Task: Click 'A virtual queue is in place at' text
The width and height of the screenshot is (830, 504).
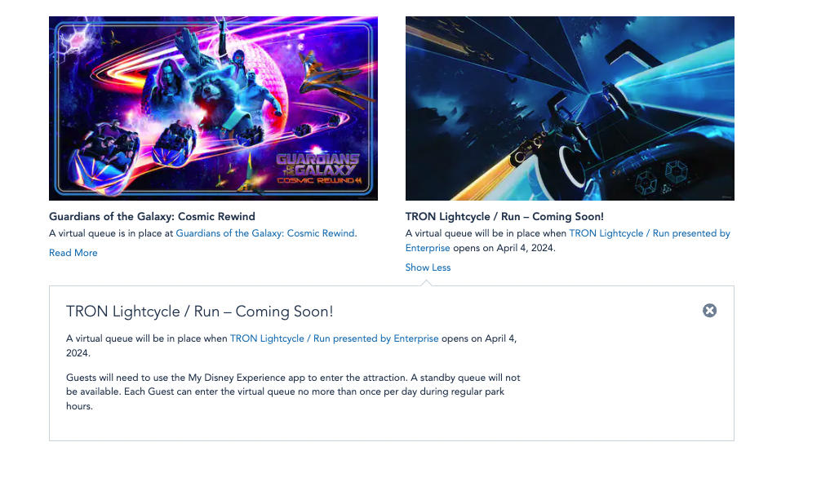Action: tap(112, 233)
